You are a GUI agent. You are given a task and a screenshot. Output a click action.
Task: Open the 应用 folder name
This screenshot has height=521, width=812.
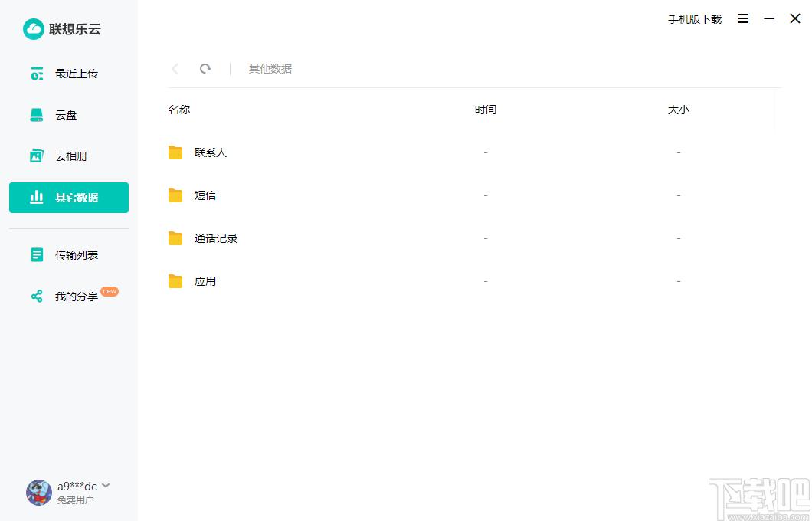point(205,281)
